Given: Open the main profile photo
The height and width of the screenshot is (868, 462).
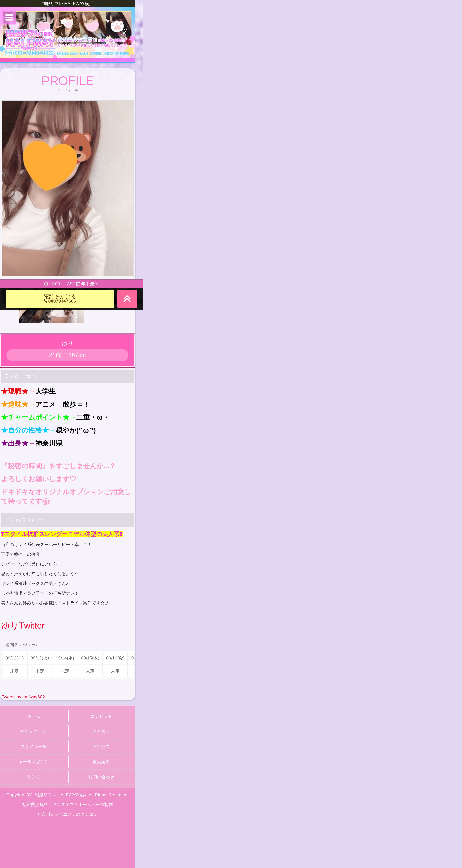Looking at the screenshot, I should pyautogui.click(x=67, y=189).
